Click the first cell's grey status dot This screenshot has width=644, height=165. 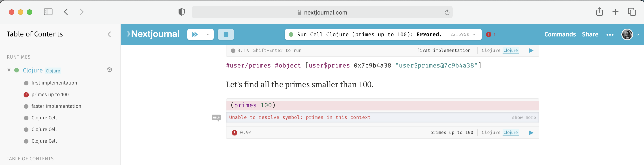(233, 51)
